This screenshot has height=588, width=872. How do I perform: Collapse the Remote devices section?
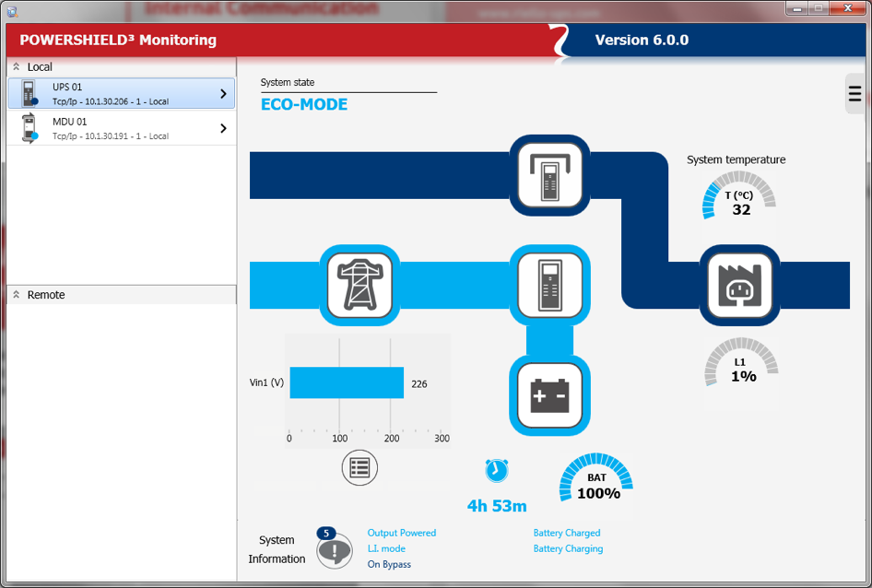(x=16, y=295)
